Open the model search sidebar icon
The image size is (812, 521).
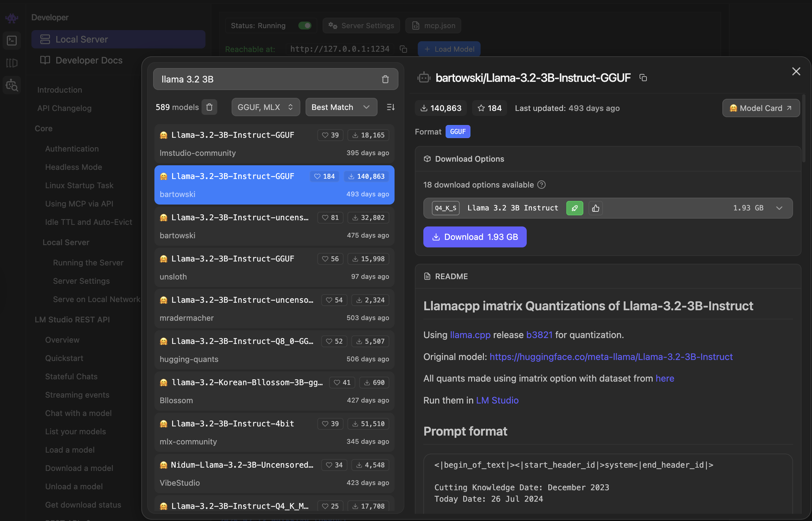click(12, 85)
